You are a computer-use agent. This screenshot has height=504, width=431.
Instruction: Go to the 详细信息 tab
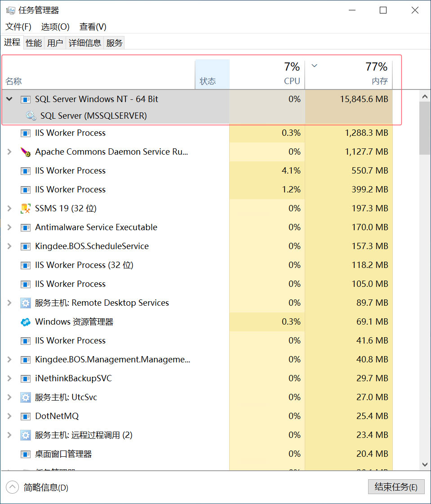click(x=85, y=43)
